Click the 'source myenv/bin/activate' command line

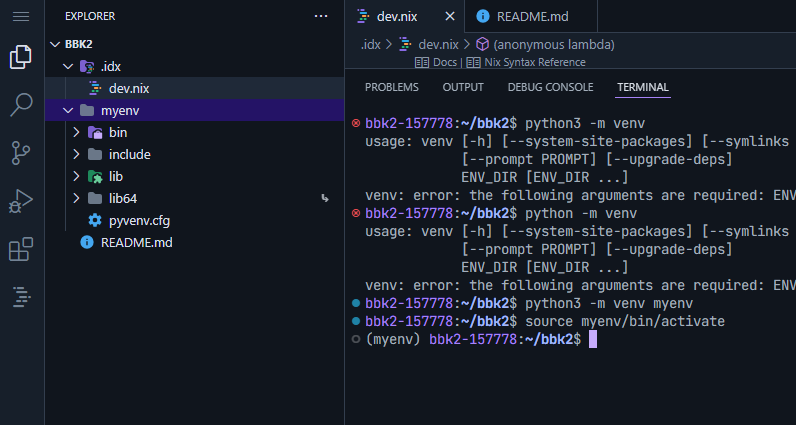(625, 321)
